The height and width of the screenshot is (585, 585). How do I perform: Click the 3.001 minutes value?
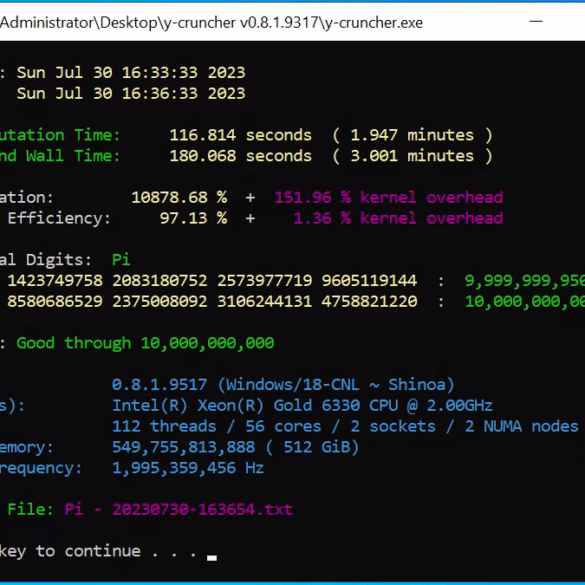(x=412, y=156)
